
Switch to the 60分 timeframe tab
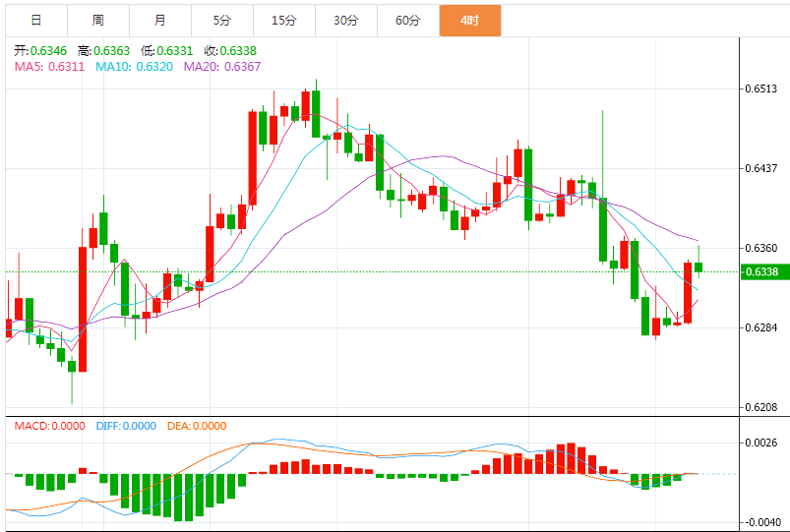click(x=407, y=20)
